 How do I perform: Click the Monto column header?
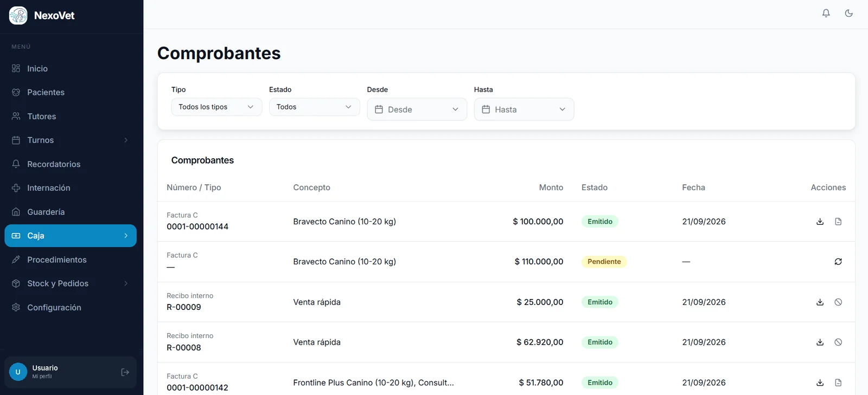[551, 187]
